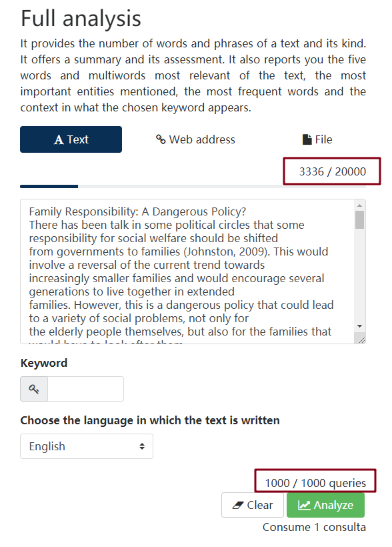The height and width of the screenshot is (547, 392).
Task: Click the green Analyze button
Action: (325, 505)
